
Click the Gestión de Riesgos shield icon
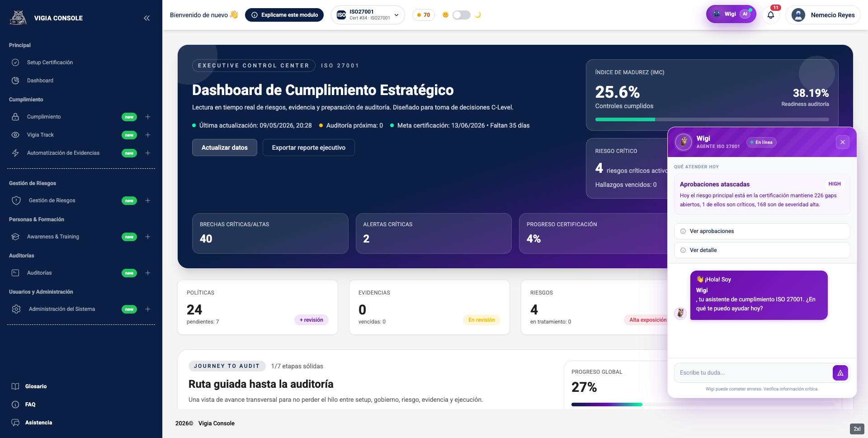[x=16, y=200]
